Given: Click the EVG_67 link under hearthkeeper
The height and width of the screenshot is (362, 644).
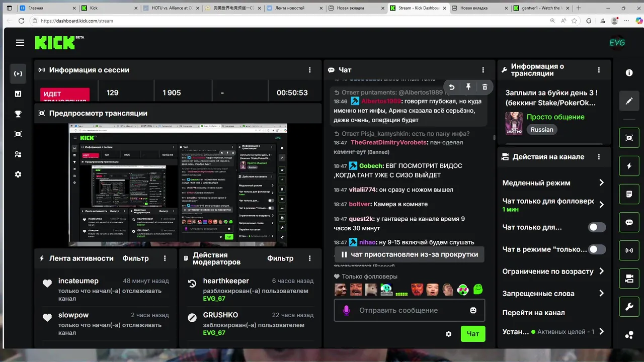Looking at the screenshot, I should coord(214,299).
